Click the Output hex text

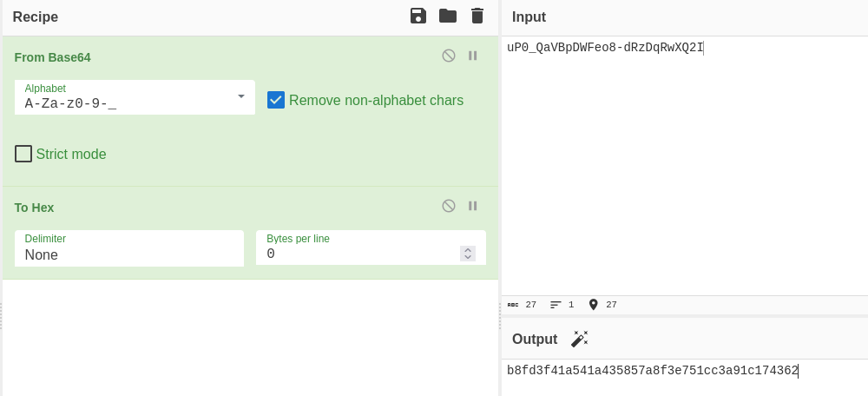click(x=652, y=371)
